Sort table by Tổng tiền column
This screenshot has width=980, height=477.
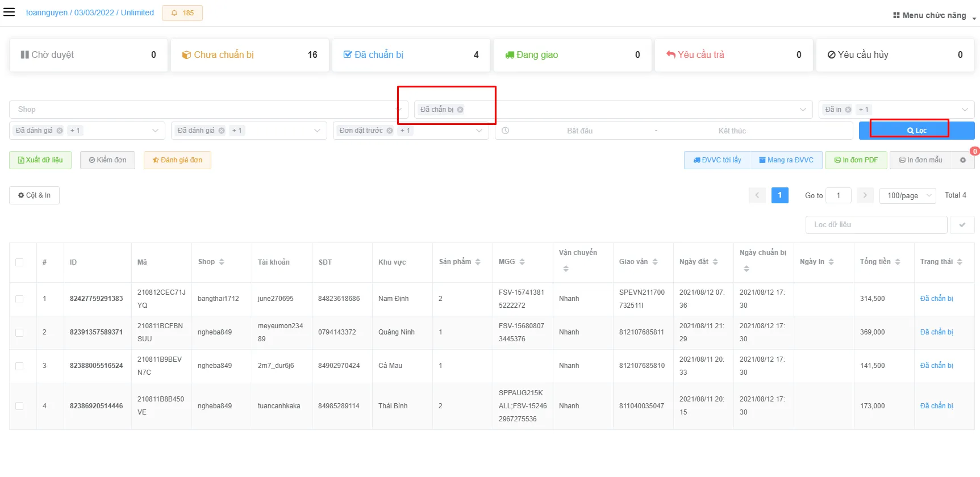point(898,262)
